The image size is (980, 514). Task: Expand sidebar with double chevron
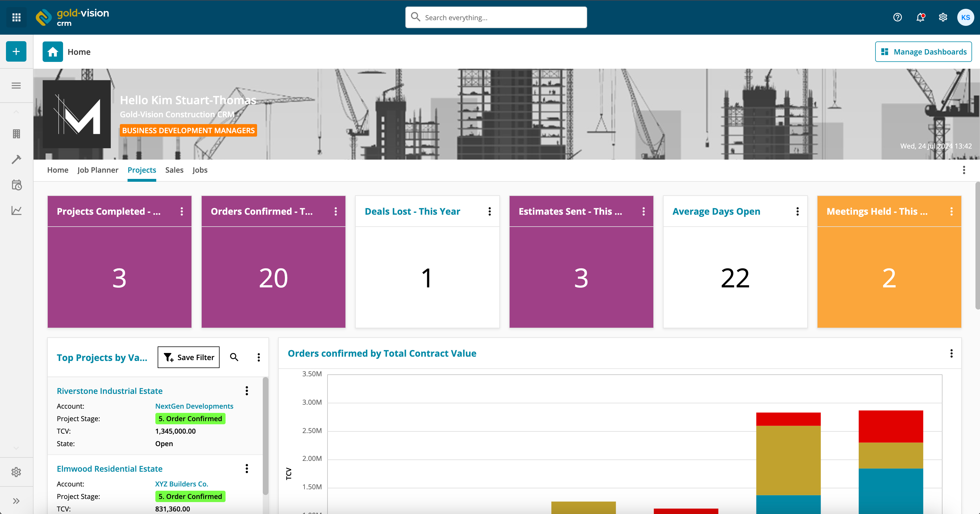tap(16, 501)
